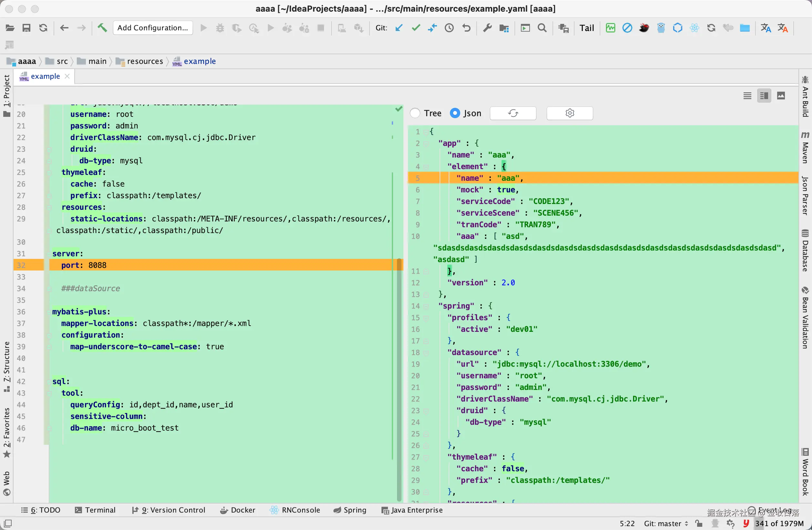Viewport: 812px width, 530px height.
Task: Switch JSON panel to compact list layout
Action: pyautogui.click(x=747, y=96)
